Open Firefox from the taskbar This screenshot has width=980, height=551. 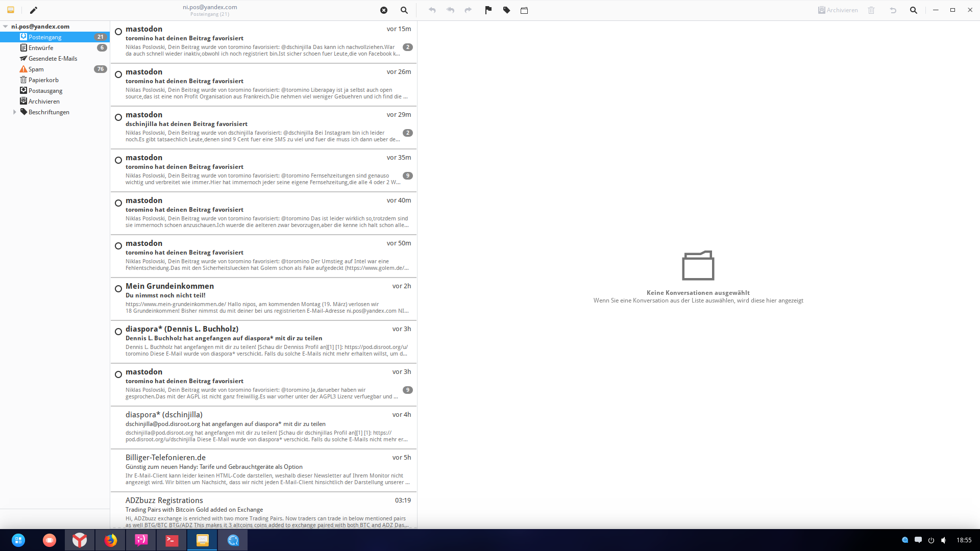tap(111, 540)
